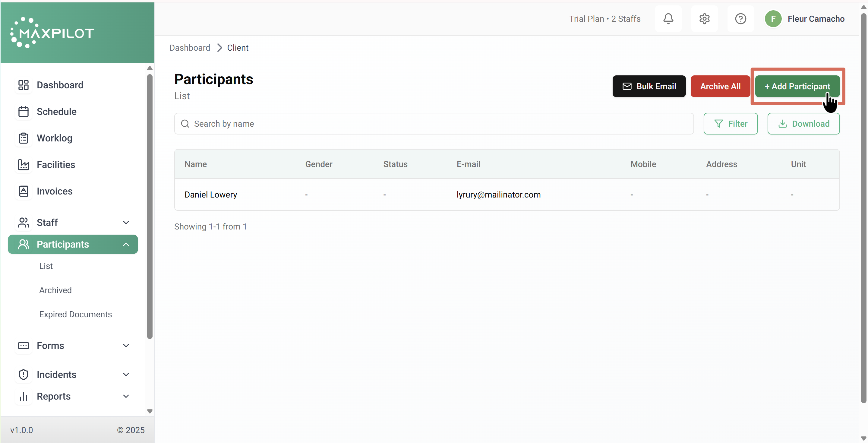The width and height of the screenshot is (868, 443).
Task: Collapse the Participants sidebar section
Action: 126,245
